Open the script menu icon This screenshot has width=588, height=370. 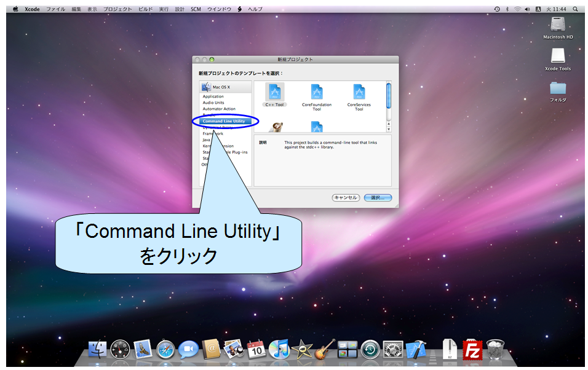tap(240, 9)
